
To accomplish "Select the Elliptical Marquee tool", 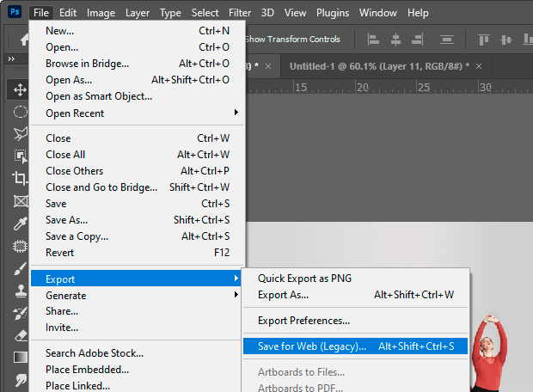I will click(x=19, y=112).
